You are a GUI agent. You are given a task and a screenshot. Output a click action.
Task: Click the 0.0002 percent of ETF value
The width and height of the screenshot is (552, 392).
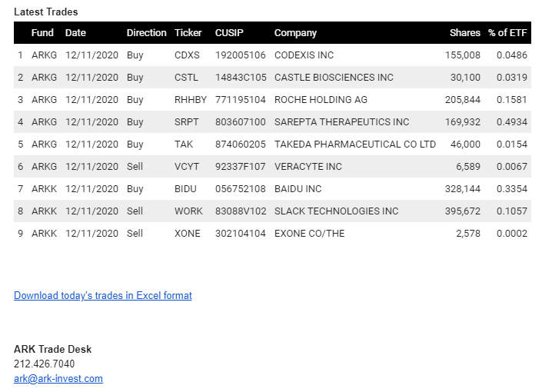point(512,234)
